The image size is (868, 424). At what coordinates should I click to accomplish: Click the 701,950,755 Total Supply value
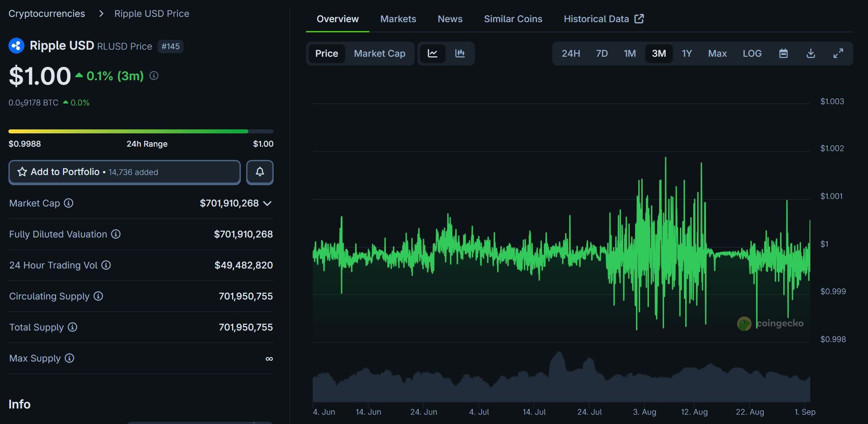point(246,327)
